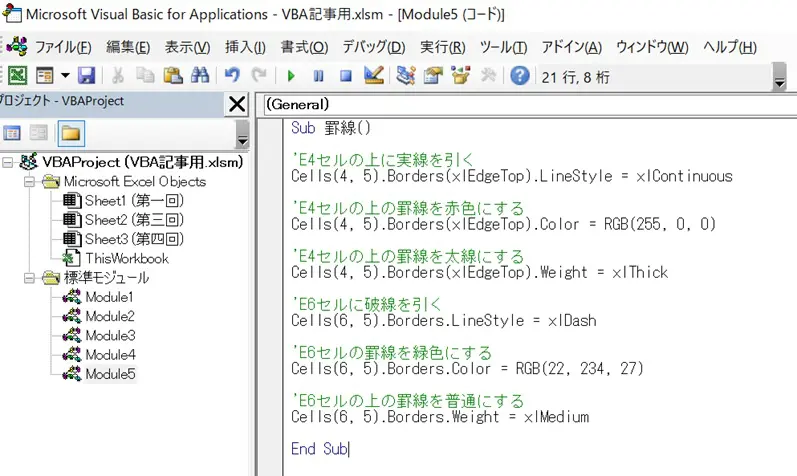Run the macro with the green play icon
Screen dimensions: 797x476
click(291, 76)
